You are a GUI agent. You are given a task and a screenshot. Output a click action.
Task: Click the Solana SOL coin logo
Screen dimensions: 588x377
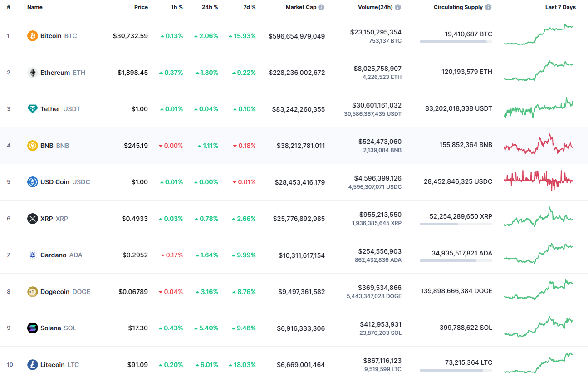coord(32,328)
